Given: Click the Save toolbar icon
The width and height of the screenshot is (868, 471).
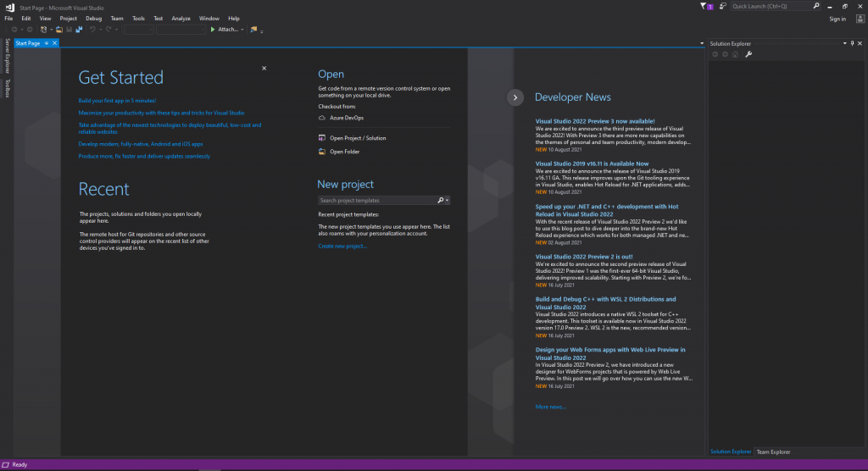Looking at the screenshot, I should (x=70, y=30).
